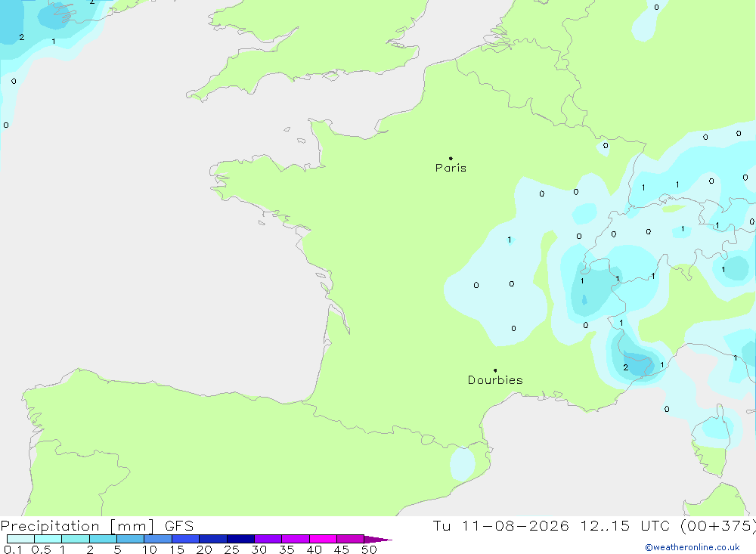Select the Dourbies location dot marker
The width and height of the screenshot is (756, 554).
tap(495, 370)
